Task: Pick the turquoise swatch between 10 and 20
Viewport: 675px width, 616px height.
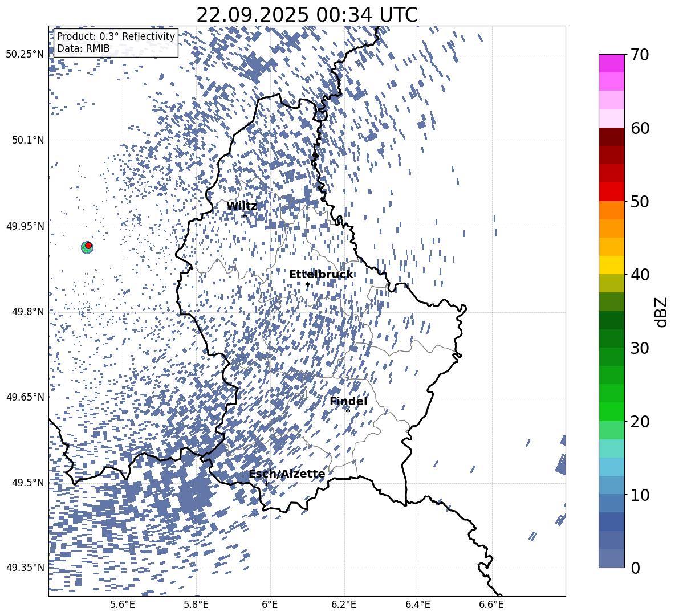Action: point(612,448)
